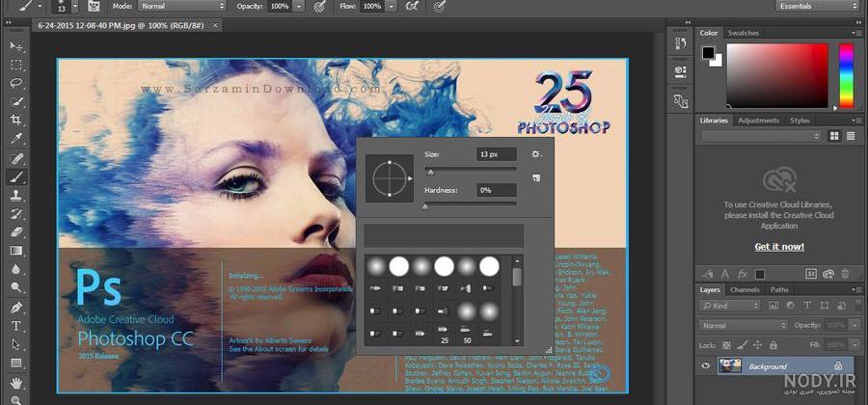The width and height of the screenshot is (868, 405).
Task: Open the Essentials workspace dropdown
Action: point(818,6)
